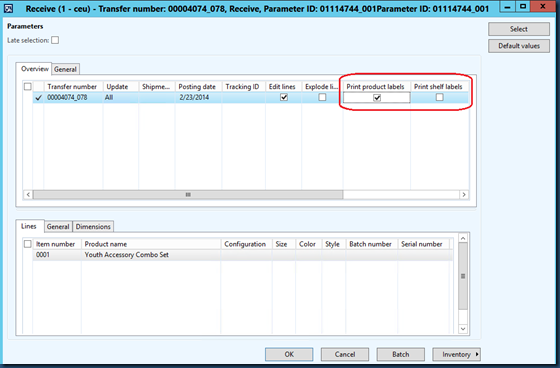Click the Update column header
The width and height of the screenshot is (560, 368).
(121, 86)
